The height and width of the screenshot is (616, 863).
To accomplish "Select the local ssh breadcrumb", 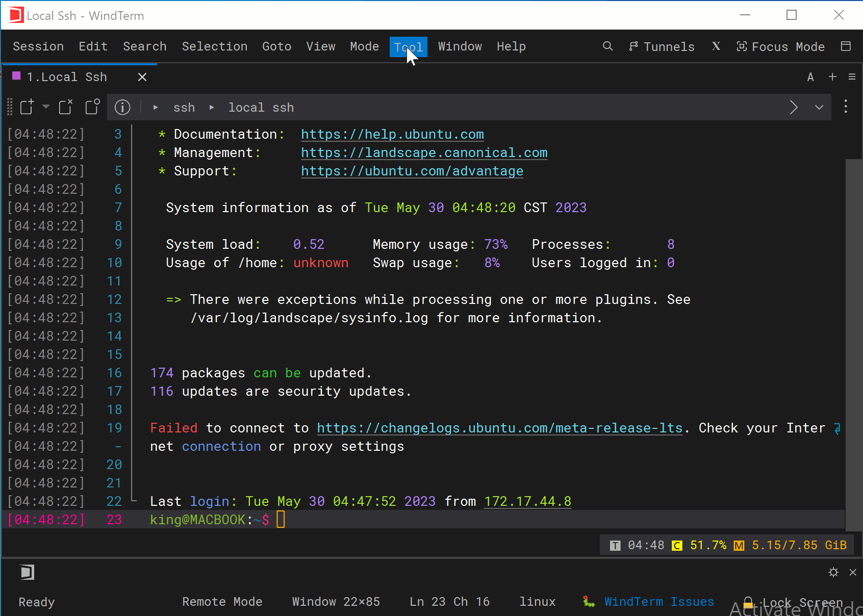I will (261, 108).
